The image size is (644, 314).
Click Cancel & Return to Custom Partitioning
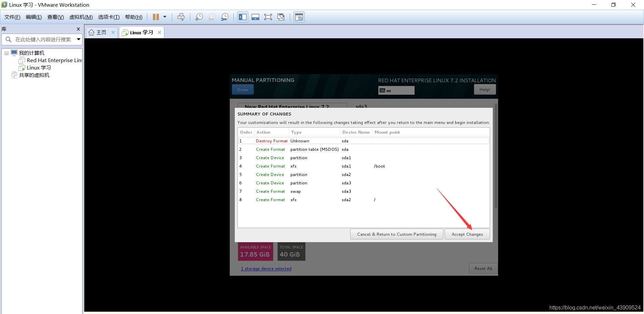point(397,234)
